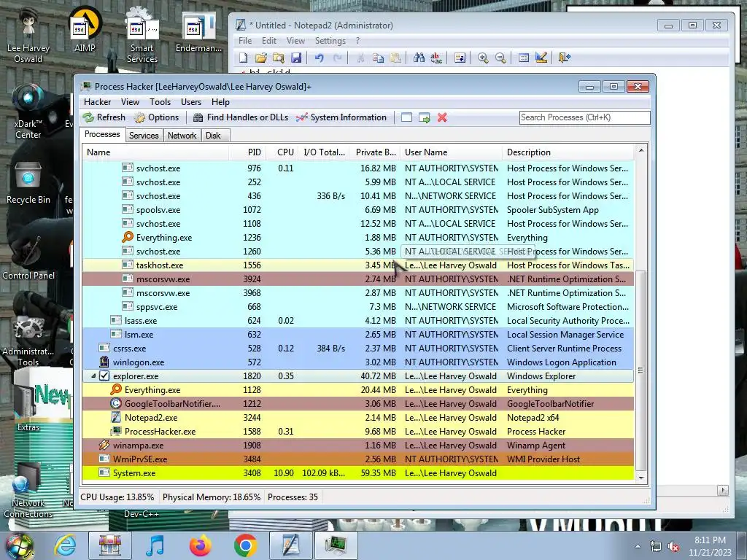Click the Select Scheme icon in Notepad2
Screen dimensions: 747x560
524,58
